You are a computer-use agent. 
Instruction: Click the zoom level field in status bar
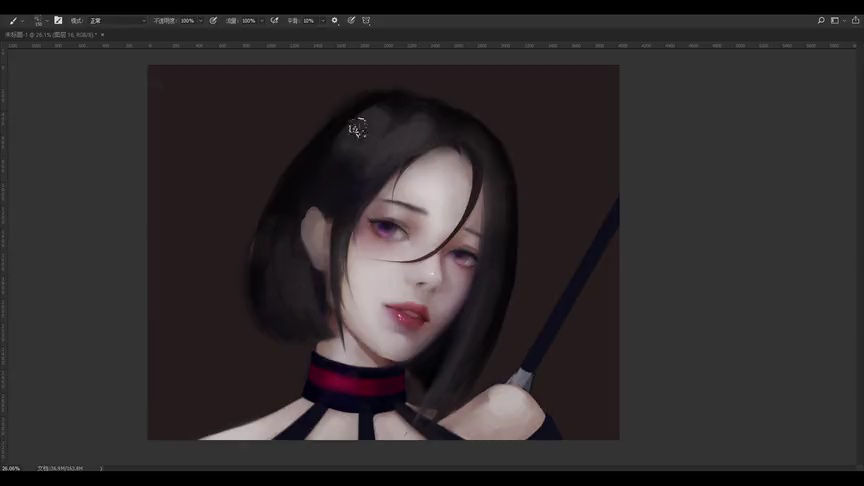[11, 468]
